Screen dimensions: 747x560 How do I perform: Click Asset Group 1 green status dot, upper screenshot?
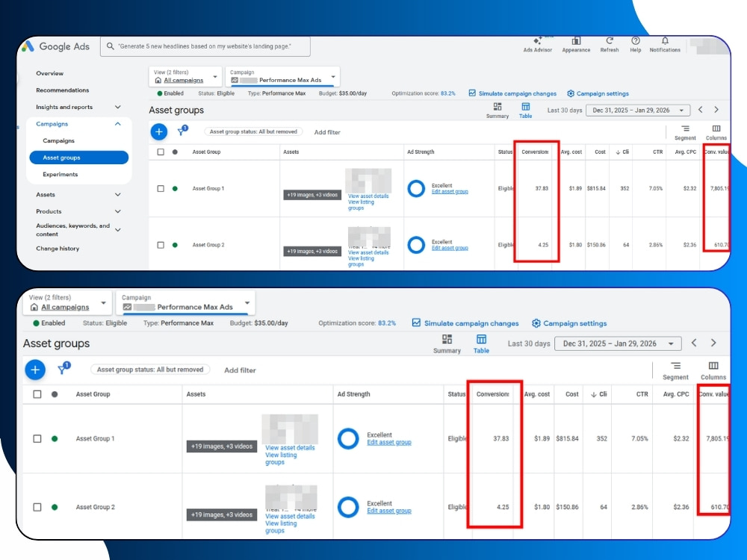pyautogui.click(x=175, y=189)
